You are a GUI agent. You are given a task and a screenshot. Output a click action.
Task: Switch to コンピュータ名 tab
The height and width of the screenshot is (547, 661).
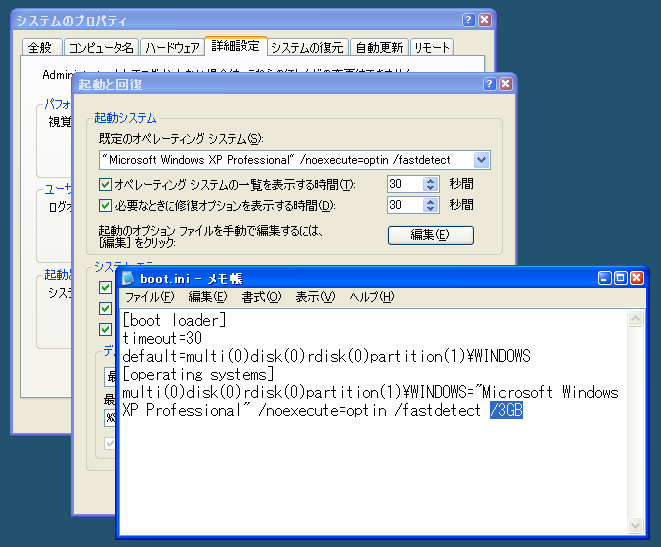(101, 47)
